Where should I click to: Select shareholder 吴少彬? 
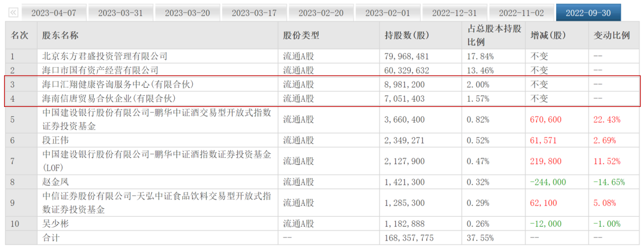[56, 224]
